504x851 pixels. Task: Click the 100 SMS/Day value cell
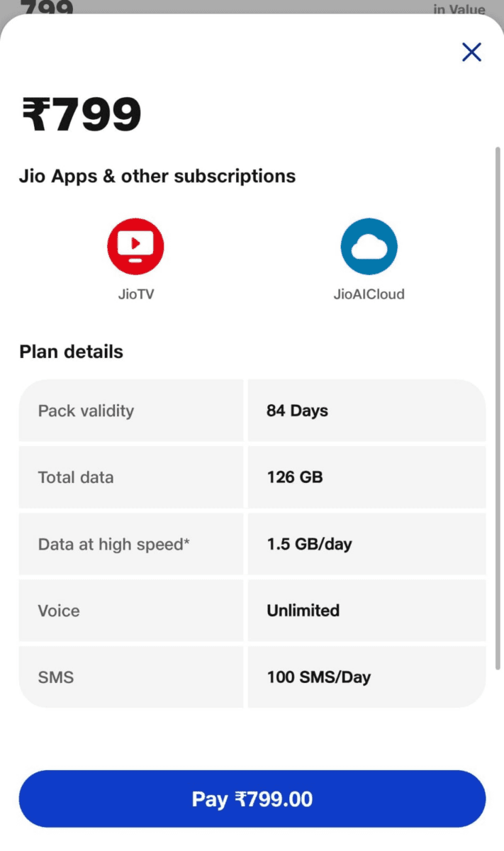point(318,677)
